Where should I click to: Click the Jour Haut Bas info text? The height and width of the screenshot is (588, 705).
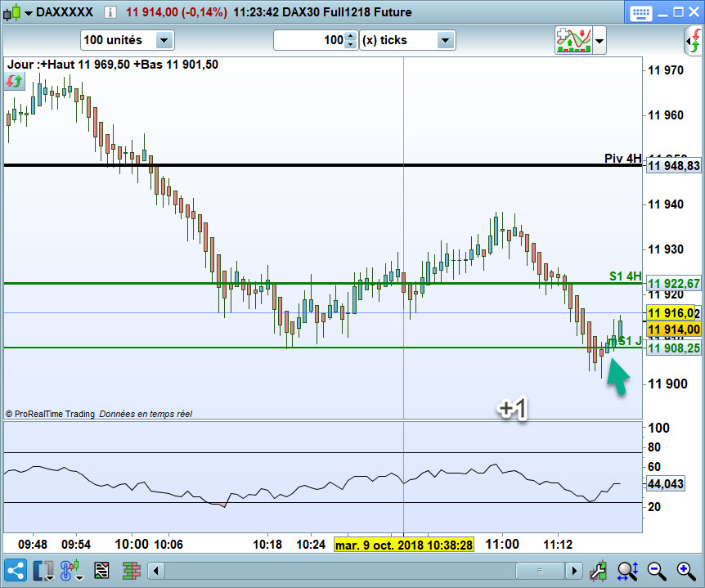pyautogui.click(x=112, y=65)
